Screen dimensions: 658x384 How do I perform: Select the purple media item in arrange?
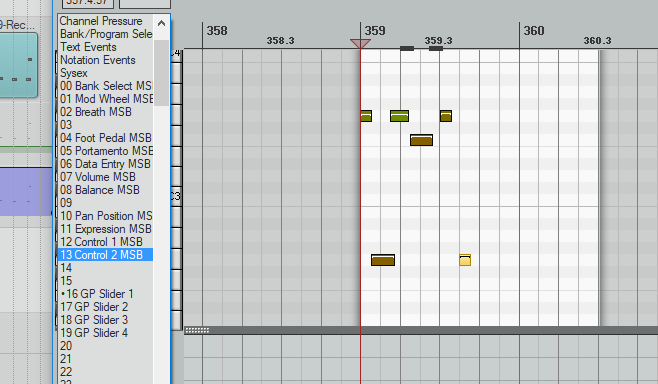[x=26, y=191]
